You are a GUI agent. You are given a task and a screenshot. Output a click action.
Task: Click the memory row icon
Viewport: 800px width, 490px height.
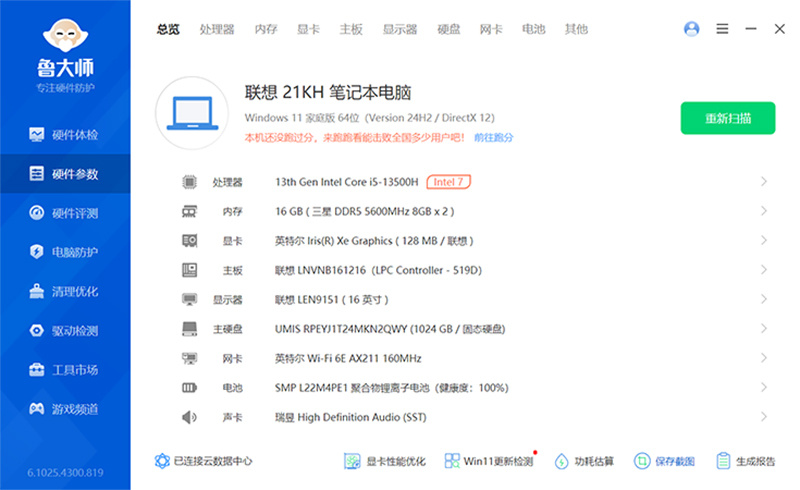point(189,211)
